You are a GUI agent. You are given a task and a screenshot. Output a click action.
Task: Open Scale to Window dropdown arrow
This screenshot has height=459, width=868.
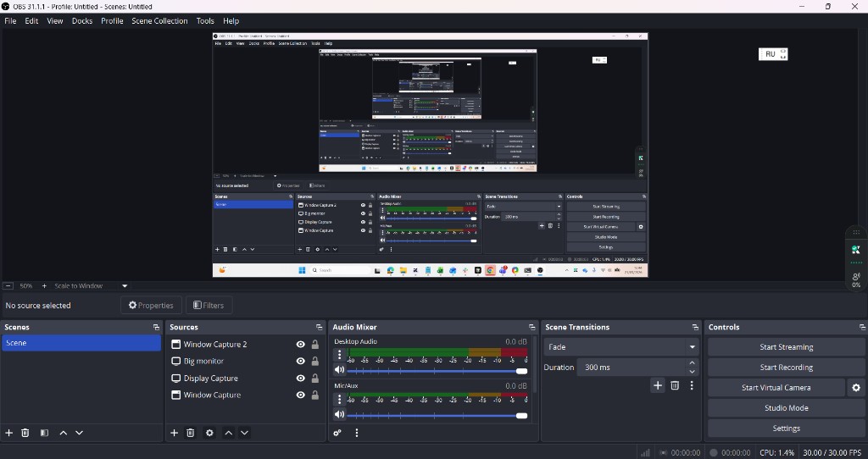(x=125, y=286)
